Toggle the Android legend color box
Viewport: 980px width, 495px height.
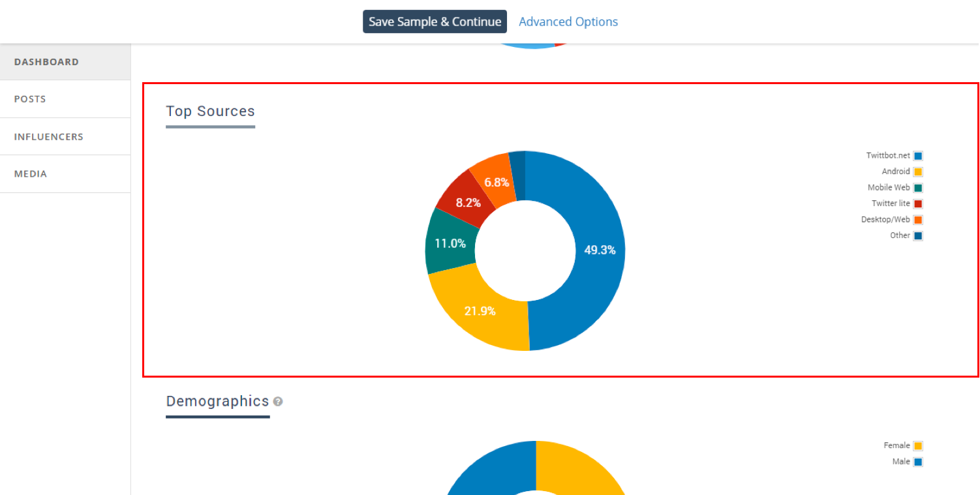pos(918,172)
